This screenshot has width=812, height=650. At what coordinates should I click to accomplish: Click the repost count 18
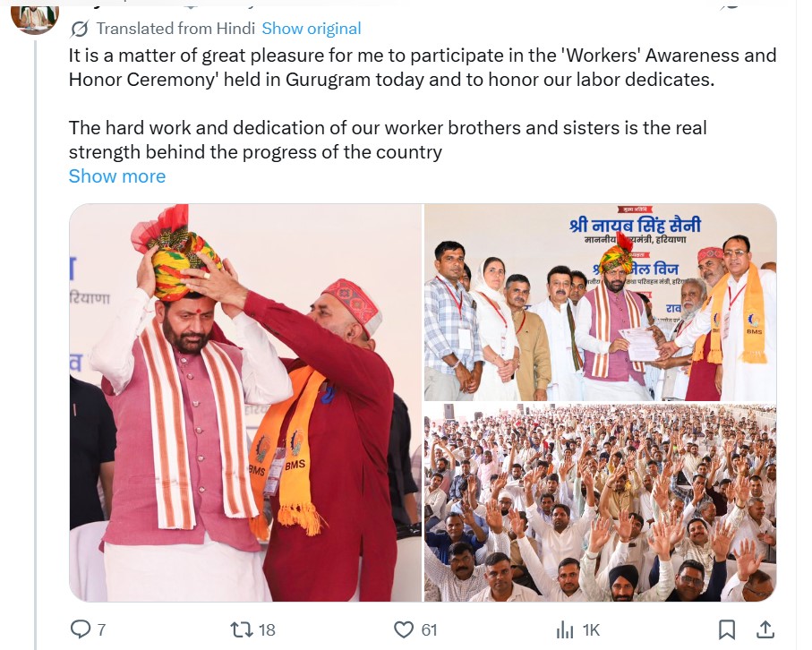pyautogui.click(x=267, y=629)
